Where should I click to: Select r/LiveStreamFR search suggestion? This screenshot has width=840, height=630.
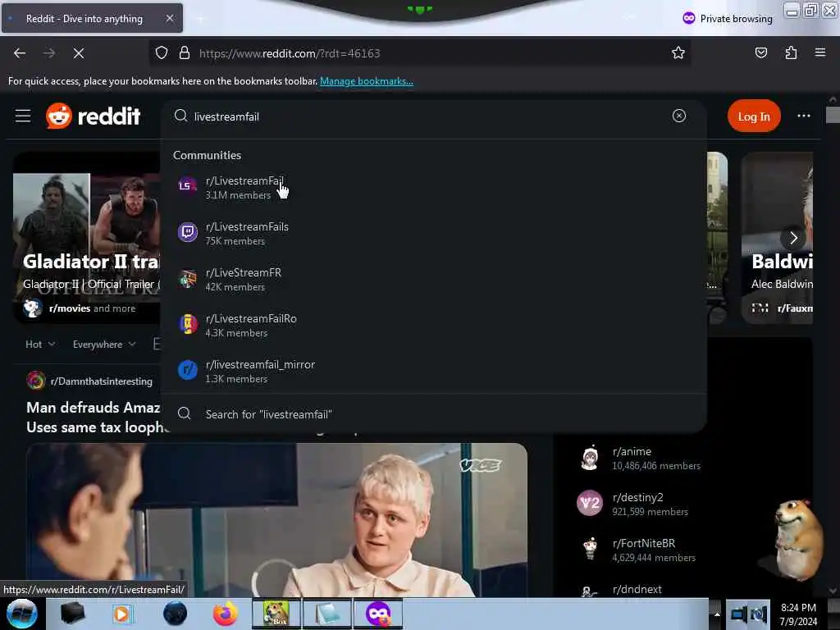pyautogui.click(x=433, y=279)
